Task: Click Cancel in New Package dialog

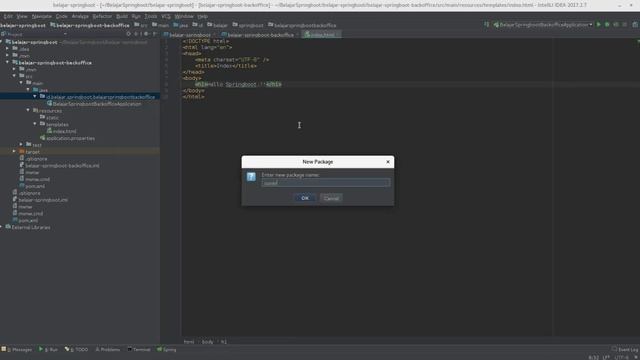Action: [331, 198]
